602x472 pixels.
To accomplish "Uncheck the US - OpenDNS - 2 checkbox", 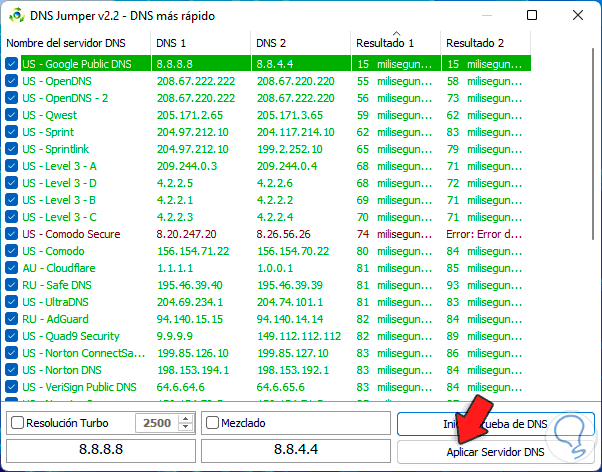I will [12, 98].
